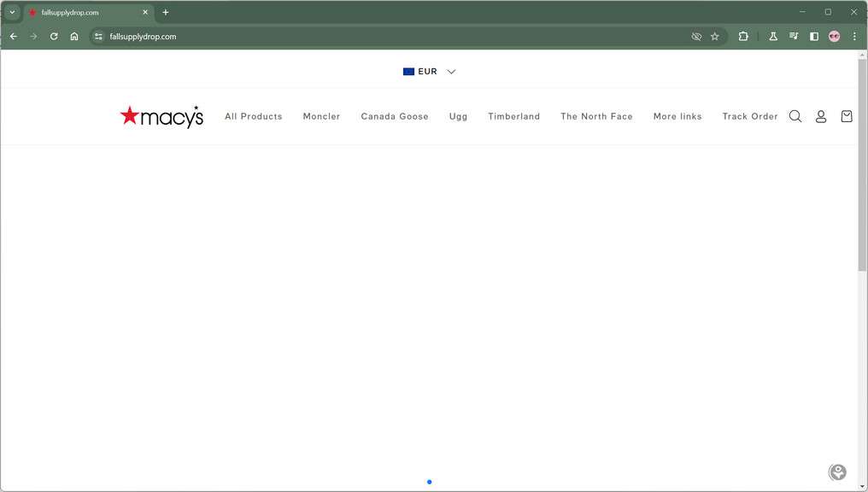The height and width of the screenshot is (492, 868).
Task: Go back with browser back arrow
Action: tap(14, 37)
